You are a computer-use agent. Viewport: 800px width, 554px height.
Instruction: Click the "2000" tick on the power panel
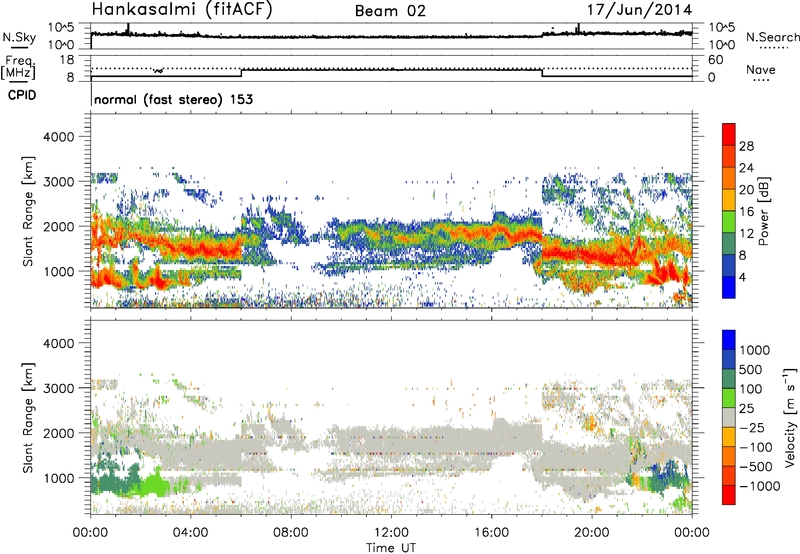click(58, 226)
